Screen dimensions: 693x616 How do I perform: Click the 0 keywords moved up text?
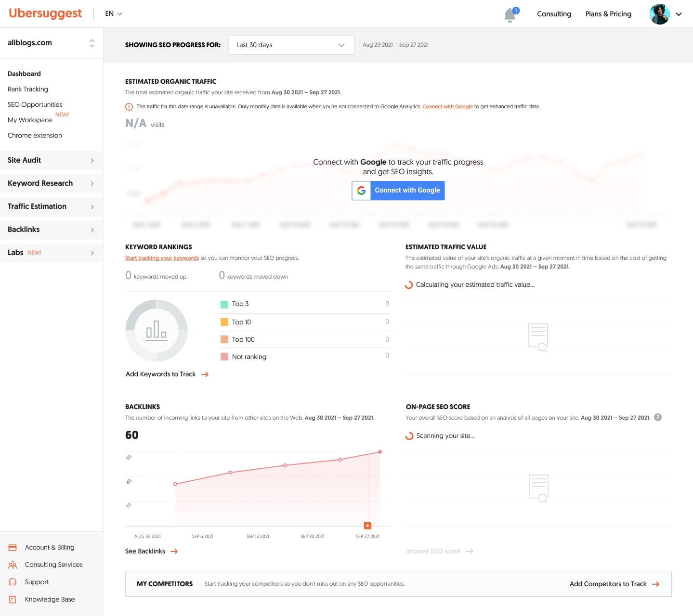tap(156, 276)
